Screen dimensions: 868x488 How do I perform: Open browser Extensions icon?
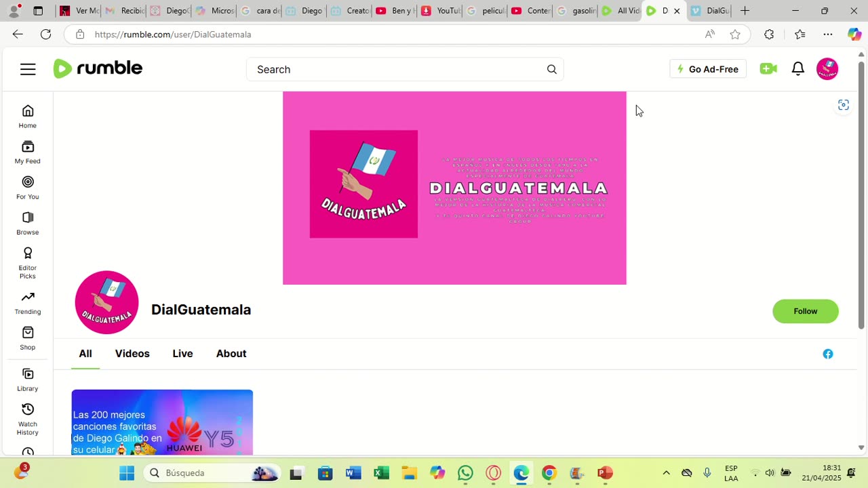[769, 34]
